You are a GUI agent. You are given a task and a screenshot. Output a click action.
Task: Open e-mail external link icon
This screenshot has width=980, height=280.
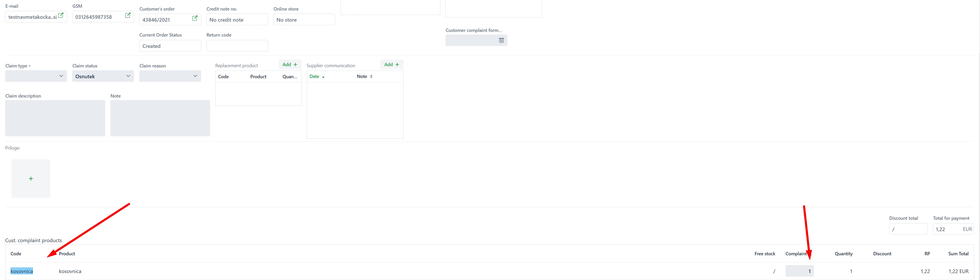[61, 16]
